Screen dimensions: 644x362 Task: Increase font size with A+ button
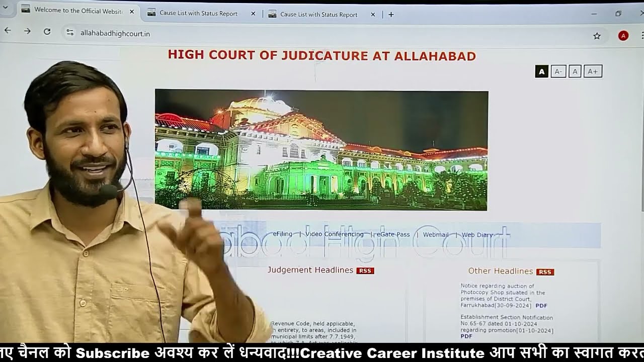pos(593,71)
